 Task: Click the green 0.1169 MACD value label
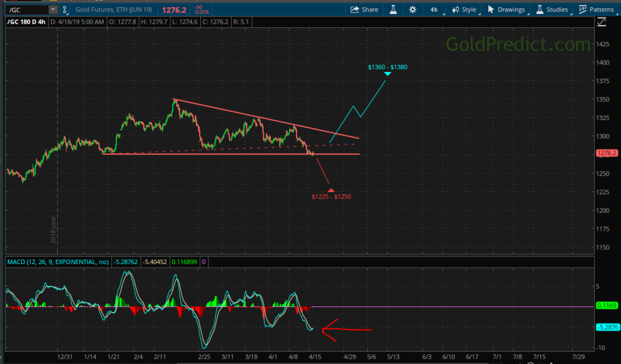606,306
